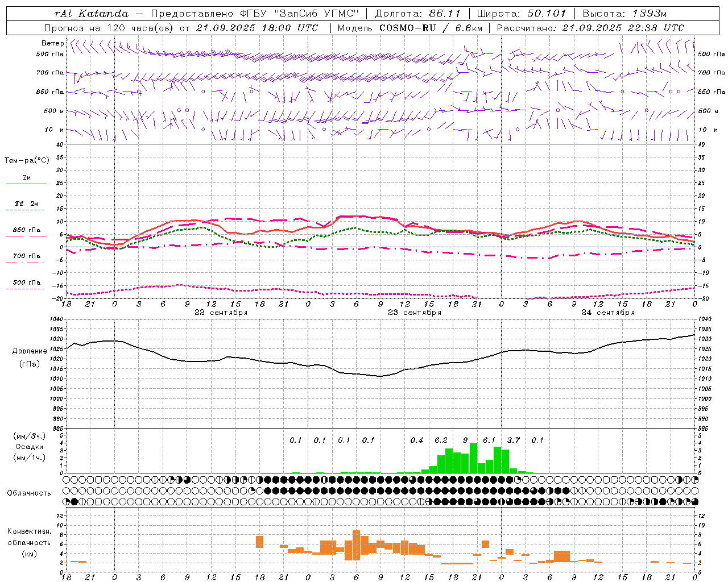Click the 6.1 precipitation value

coord(489,440)
